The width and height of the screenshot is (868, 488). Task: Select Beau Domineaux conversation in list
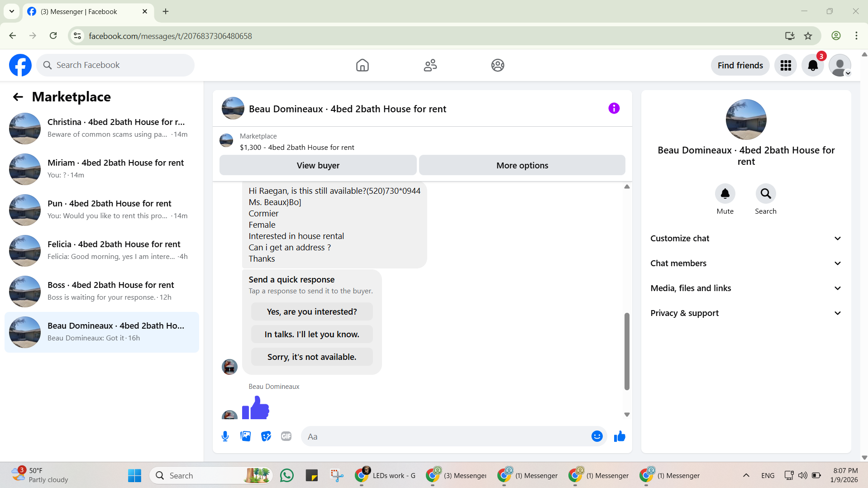(102, 332)
